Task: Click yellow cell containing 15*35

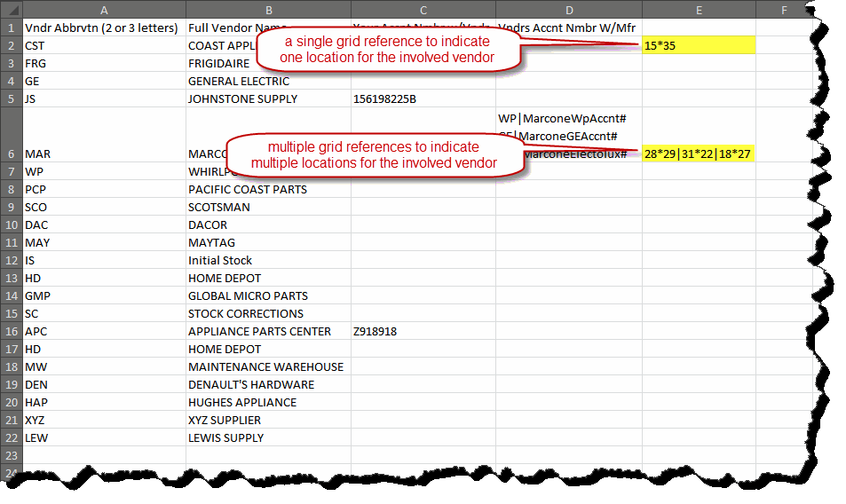Action: click(699, 45)
